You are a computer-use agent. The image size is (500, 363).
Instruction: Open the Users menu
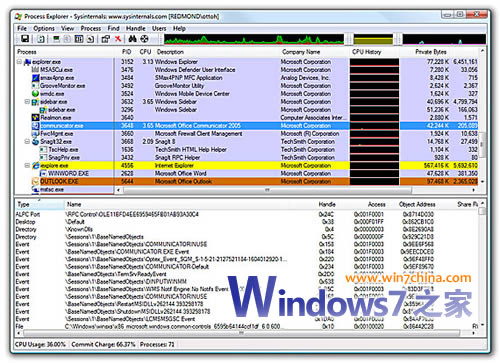click(159, 29)
